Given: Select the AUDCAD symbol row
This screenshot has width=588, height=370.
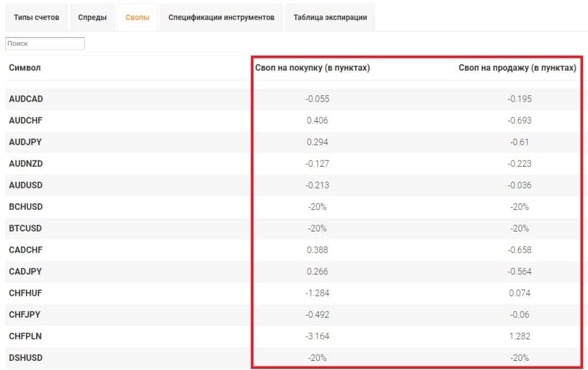Looking at the screenshot, I should pos(26,99).
